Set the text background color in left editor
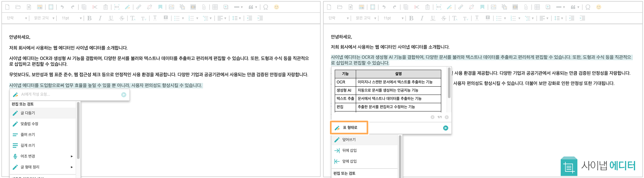 166,18
